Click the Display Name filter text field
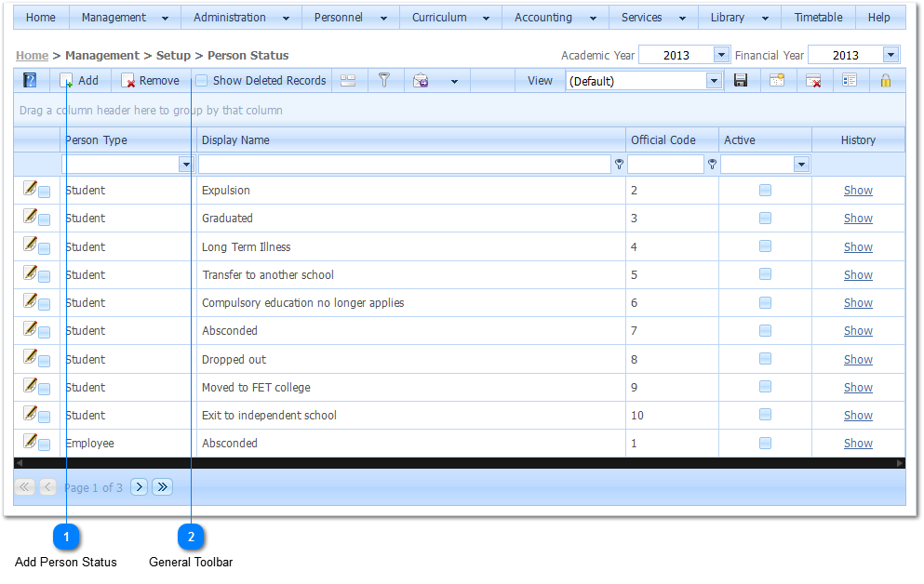The width and height of the screenshot is (924, 584). coord(404,165)
